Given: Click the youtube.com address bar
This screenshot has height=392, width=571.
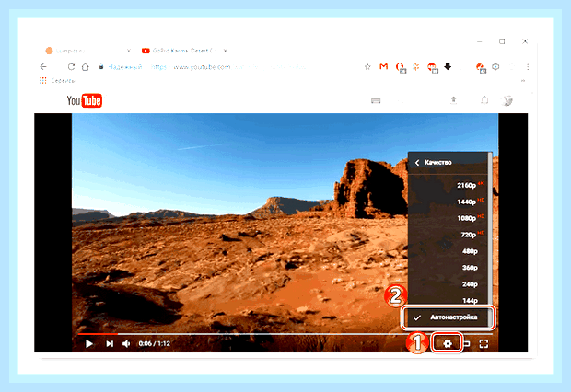Looking at the screenshot, I should (x=227, y=67).
